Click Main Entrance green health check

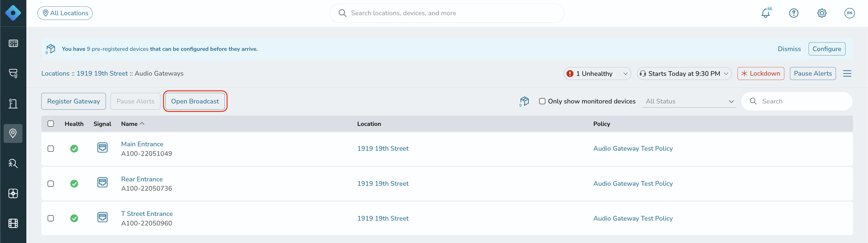pyautogui.click(x=74, y=148)
